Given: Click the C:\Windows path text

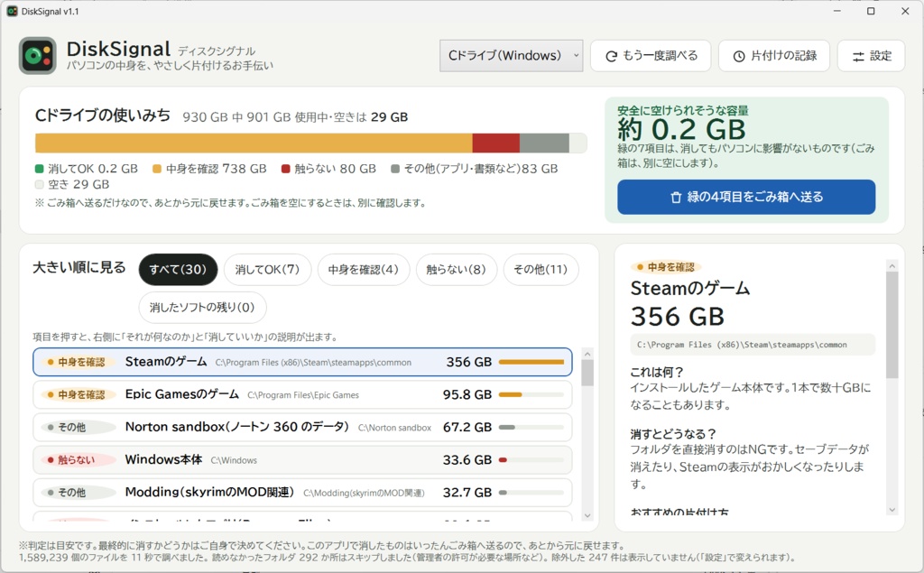Looking at the screenshot, I should 234,460.
